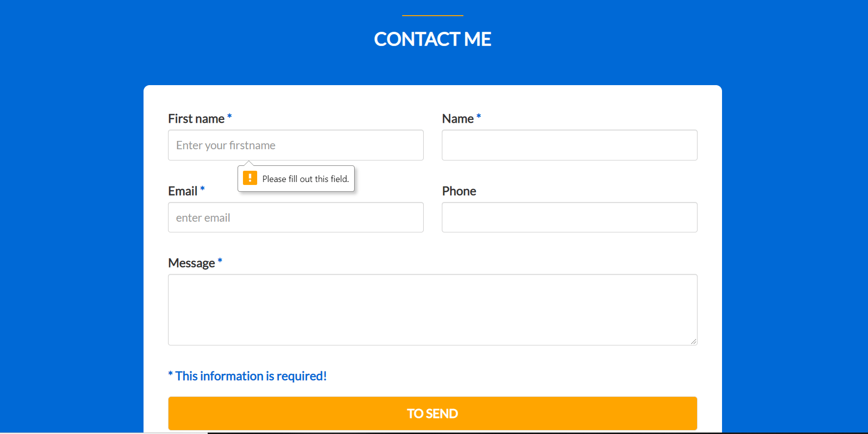Click the Name input field

569,145
